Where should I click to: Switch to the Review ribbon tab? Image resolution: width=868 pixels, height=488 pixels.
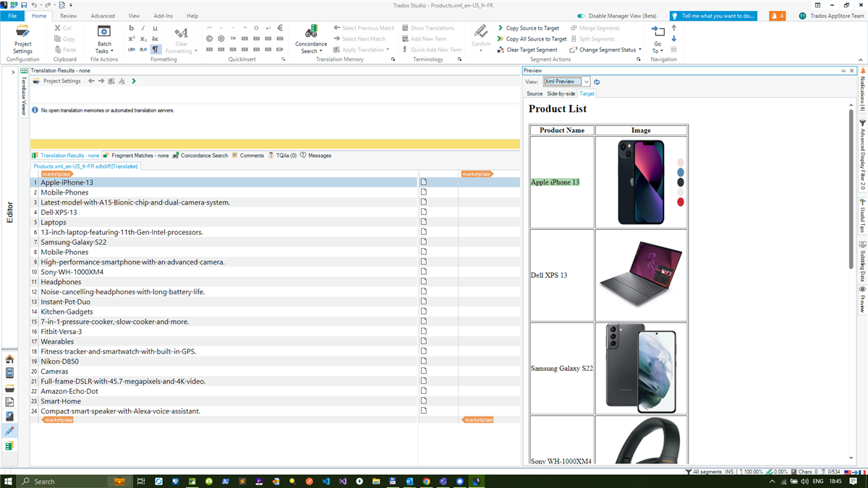coord(69,15)
